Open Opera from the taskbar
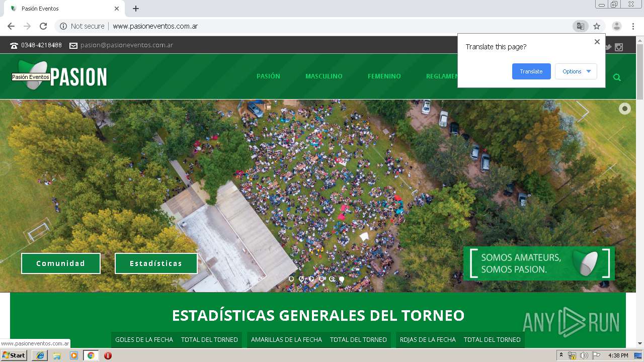The width and height of the screenshot is (644, 362). [108, 355]
